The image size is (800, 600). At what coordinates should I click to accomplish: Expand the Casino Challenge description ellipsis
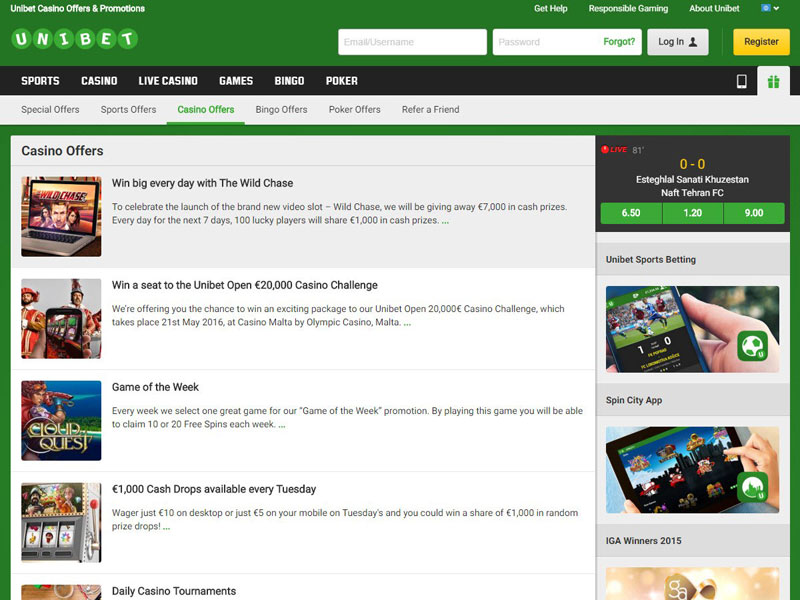pyautogui.click(x=407, y=323)
